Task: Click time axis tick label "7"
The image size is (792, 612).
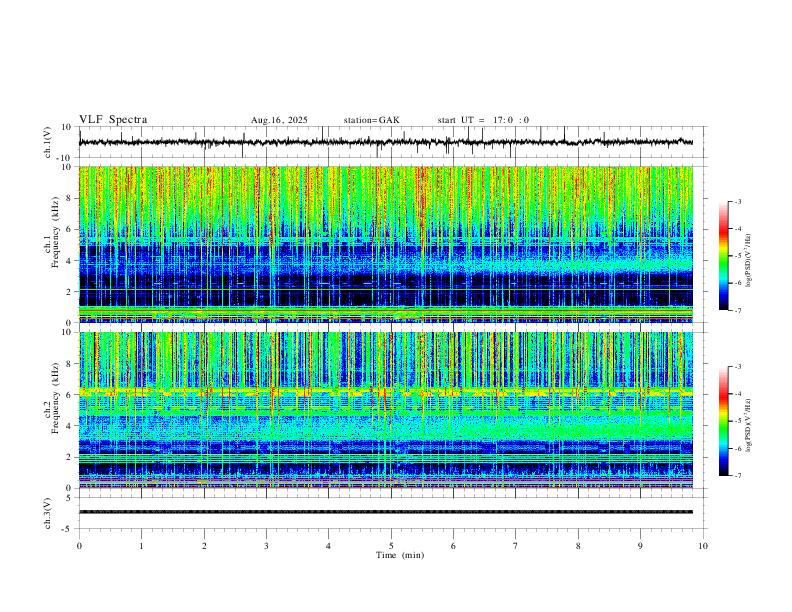Action: point(516,546)
